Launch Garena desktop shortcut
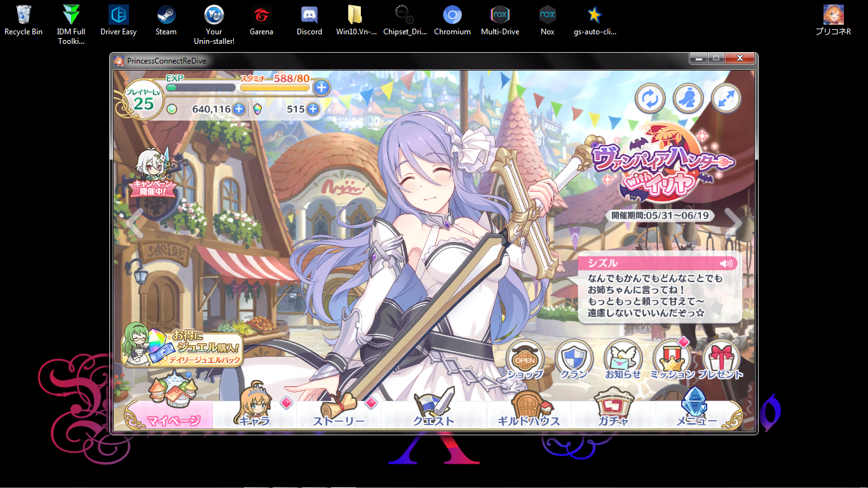The image size is (868, 488). click(262, 20)
